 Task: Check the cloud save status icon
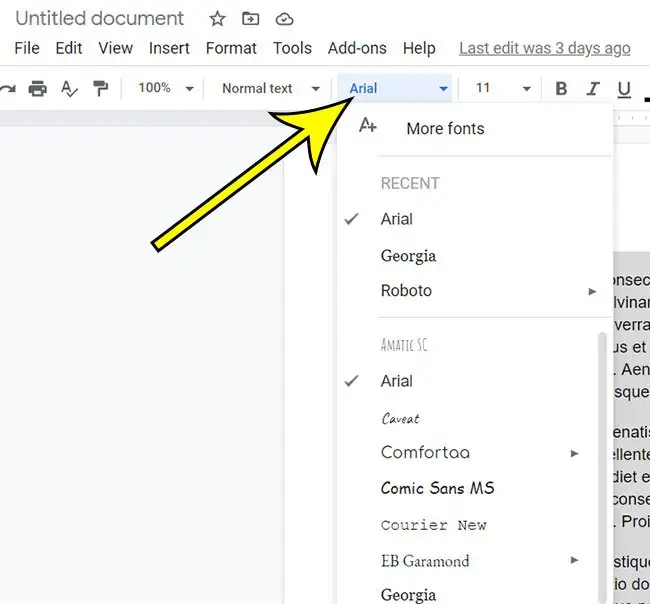(x=285, y=19)
